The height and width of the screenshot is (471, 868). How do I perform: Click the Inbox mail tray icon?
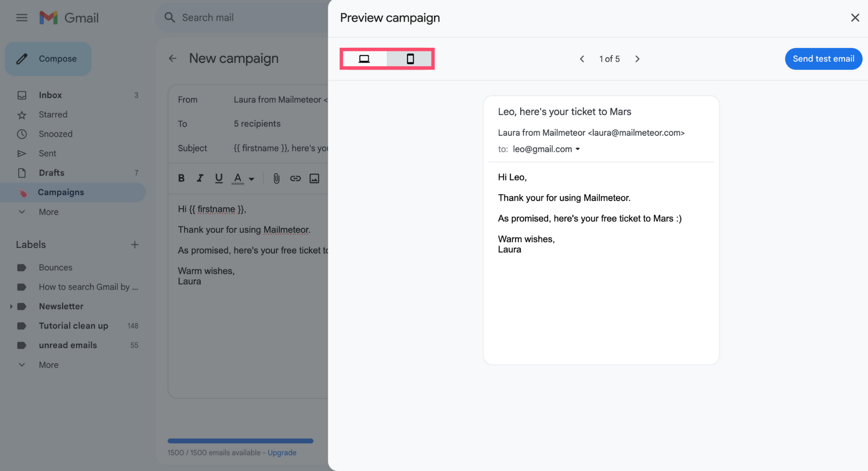[x=21, y=95]
